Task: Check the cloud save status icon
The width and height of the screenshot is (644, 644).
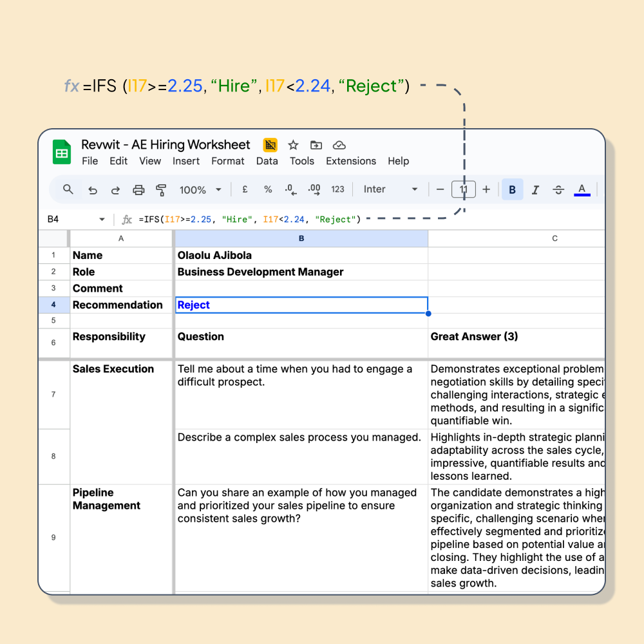Action: (x=339, y=145)
